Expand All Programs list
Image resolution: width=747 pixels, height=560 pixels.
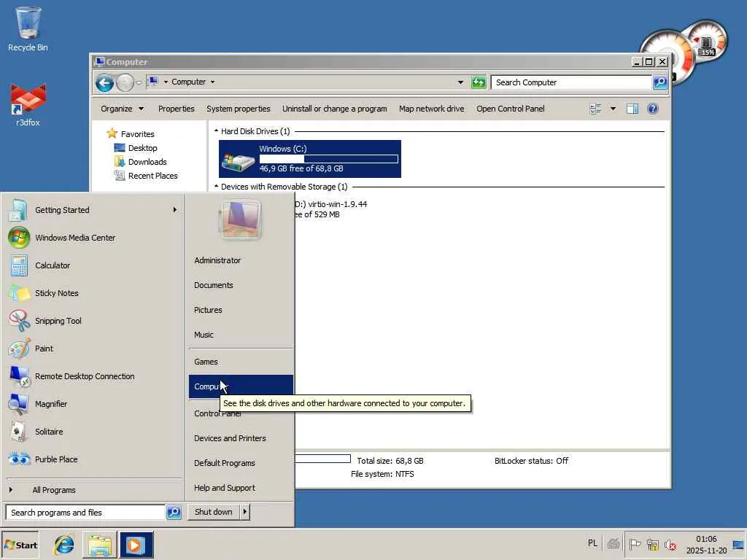[54, 490]
